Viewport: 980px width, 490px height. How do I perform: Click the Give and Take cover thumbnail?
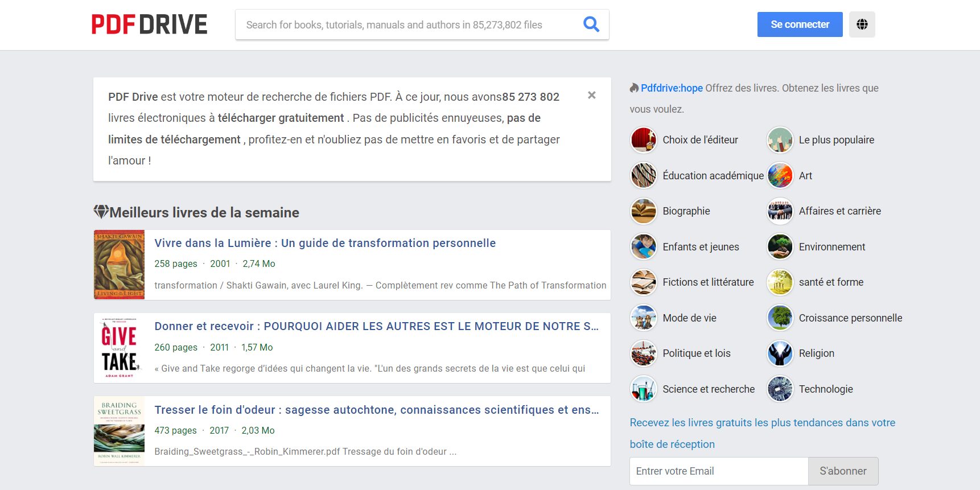119,348
